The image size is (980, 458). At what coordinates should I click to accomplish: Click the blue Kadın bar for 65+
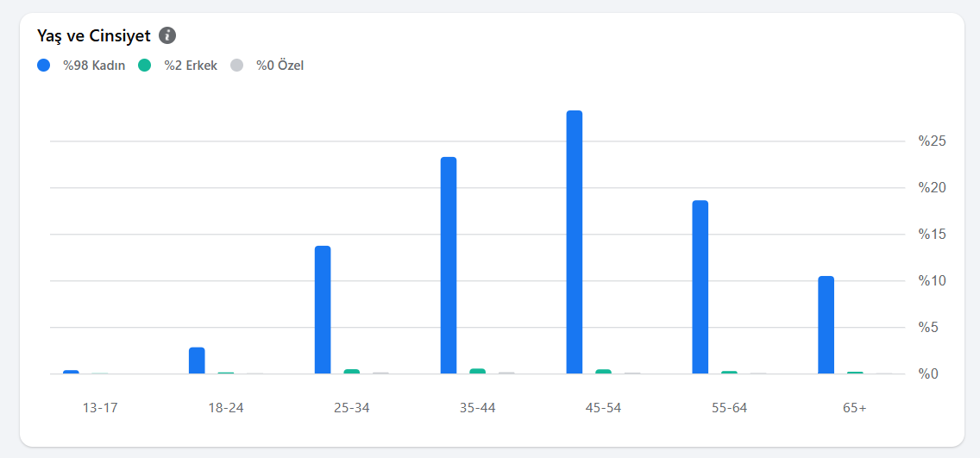pos(826,325)
